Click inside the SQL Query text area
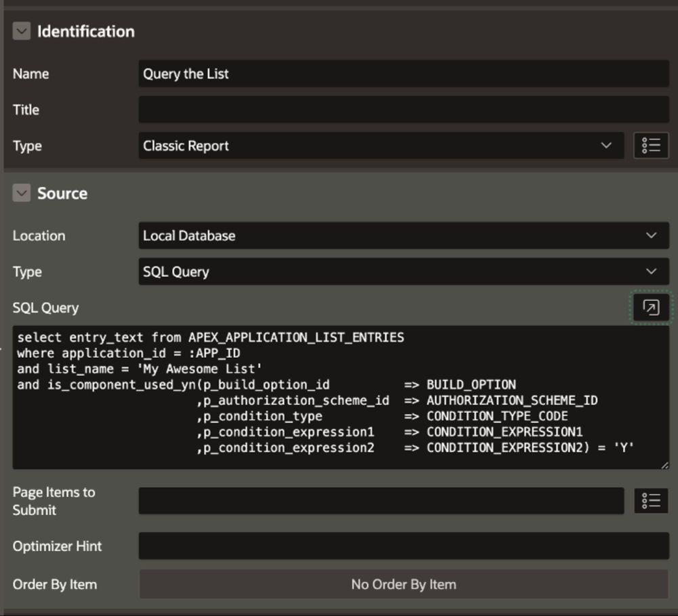The width and height of the screenshot is (678, 616). tap(341, 397)
